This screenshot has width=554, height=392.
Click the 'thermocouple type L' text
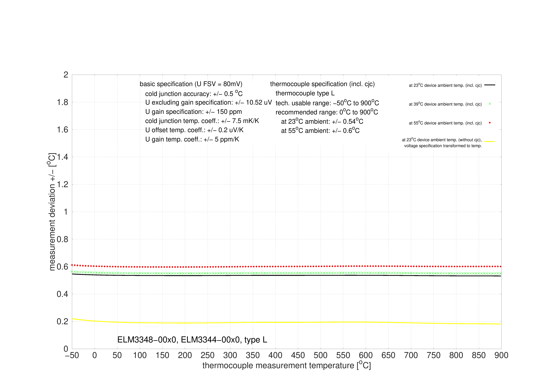[305, 93]
